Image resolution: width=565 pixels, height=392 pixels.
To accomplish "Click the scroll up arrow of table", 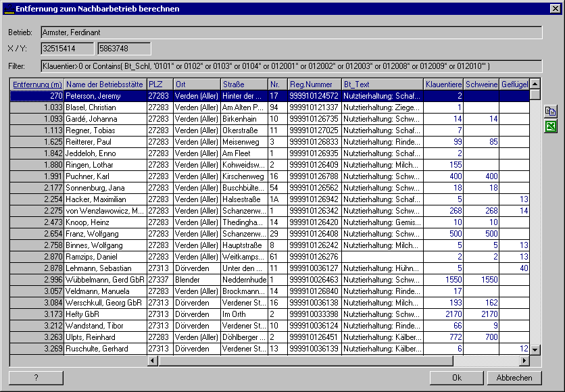I will (535, 84).
